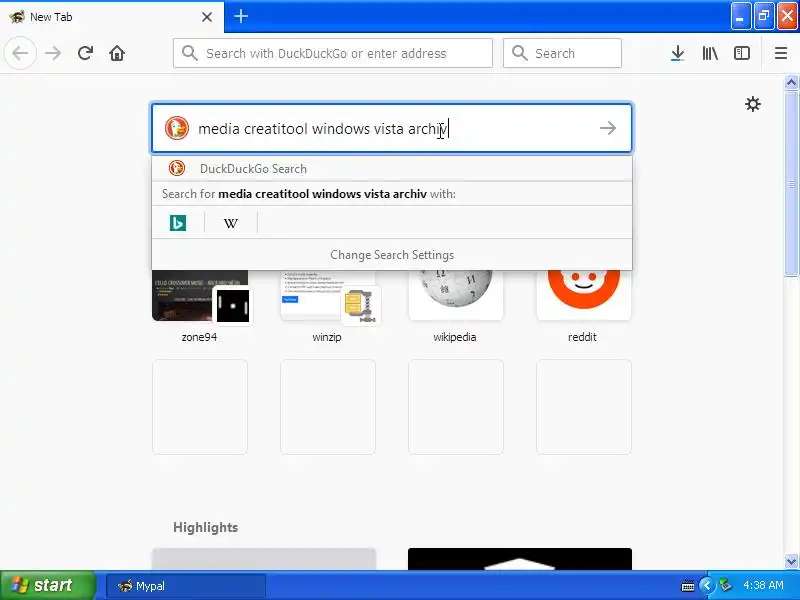This screenshot has height=600, width=800.
Task: Show sidebars with the sidebar icon
Action: point(742,53)
